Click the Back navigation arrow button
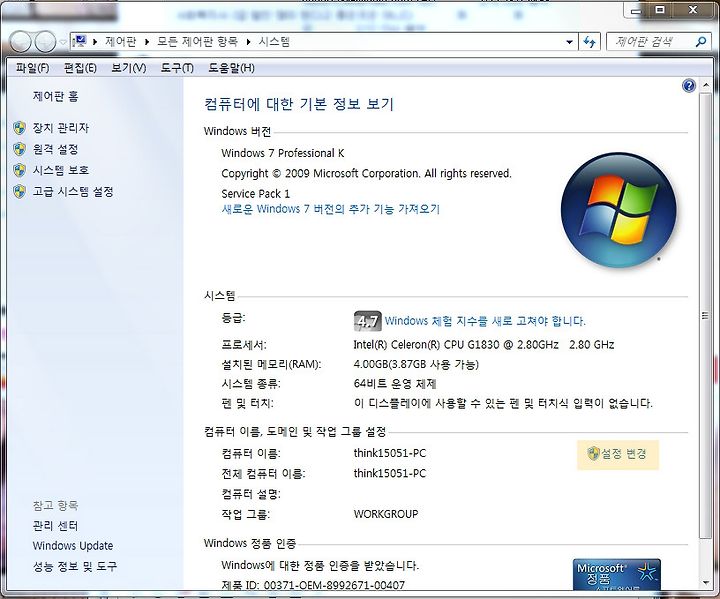This screenshot has height=599, width=720. click(x=20, y=42)
